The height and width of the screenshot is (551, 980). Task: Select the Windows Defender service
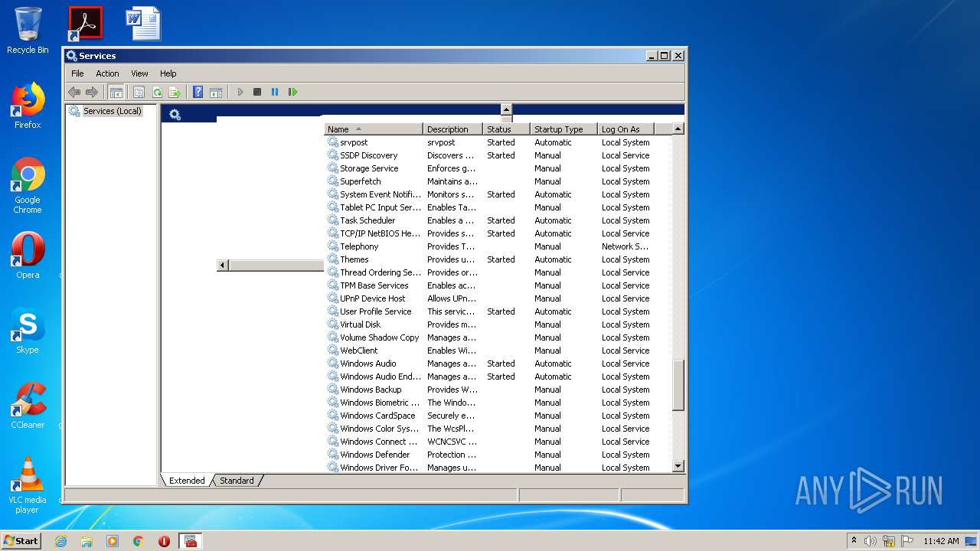[x=498, y=455]
